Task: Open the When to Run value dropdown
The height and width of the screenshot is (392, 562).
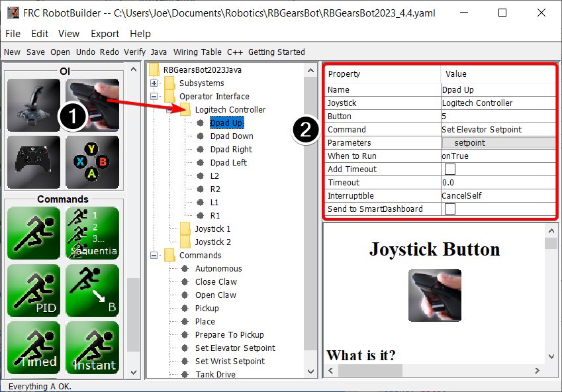Action: click(498, 156)
